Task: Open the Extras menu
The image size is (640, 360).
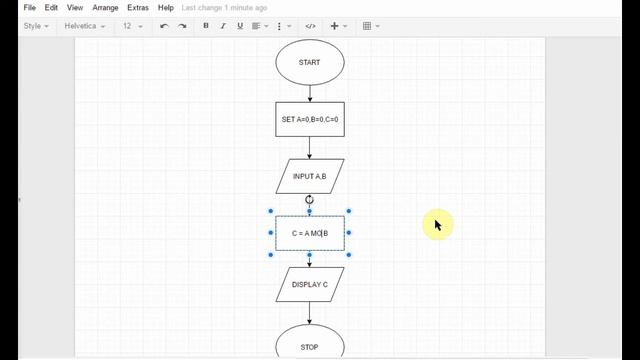Action: [138, 8]
